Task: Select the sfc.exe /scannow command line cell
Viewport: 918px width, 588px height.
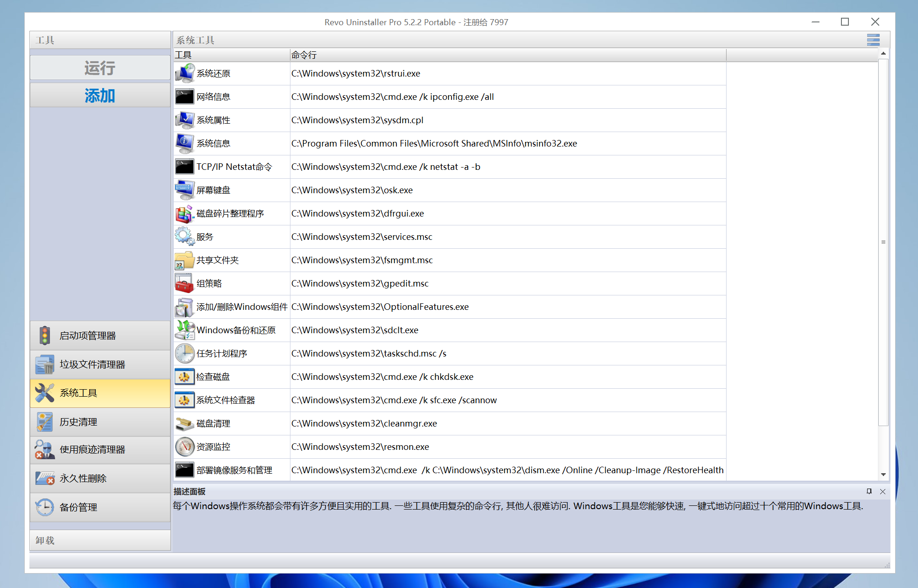Action: (x=508, y=400)
